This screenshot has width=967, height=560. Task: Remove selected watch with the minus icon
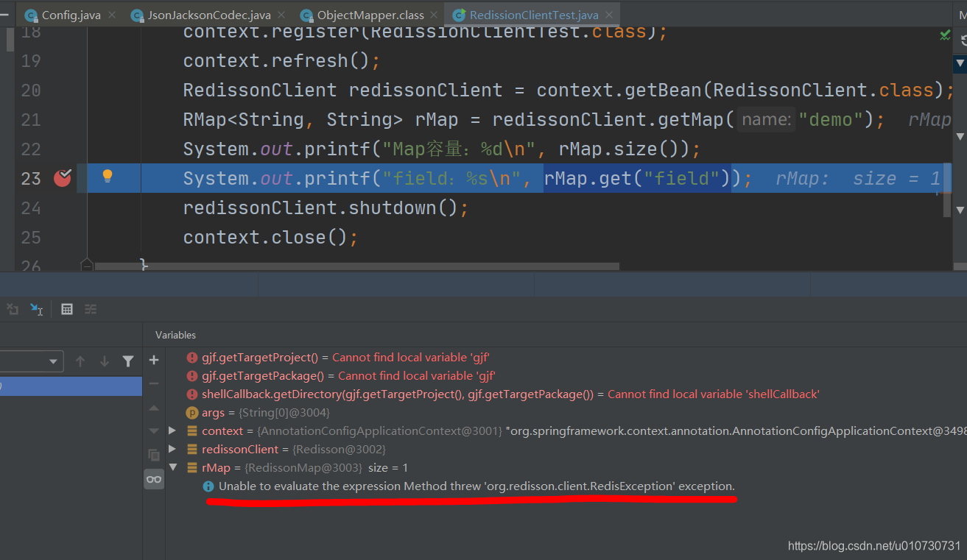[x=154, y=383]
